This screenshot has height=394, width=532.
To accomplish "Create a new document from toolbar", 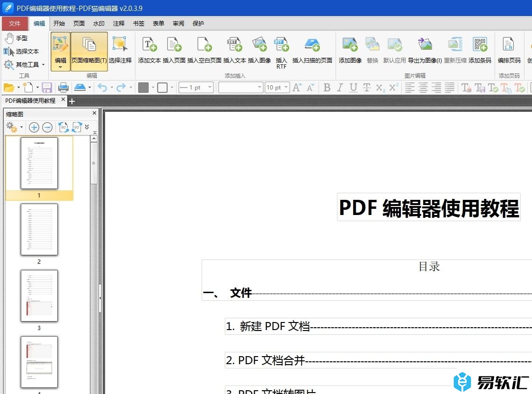I will click(28, 88).
